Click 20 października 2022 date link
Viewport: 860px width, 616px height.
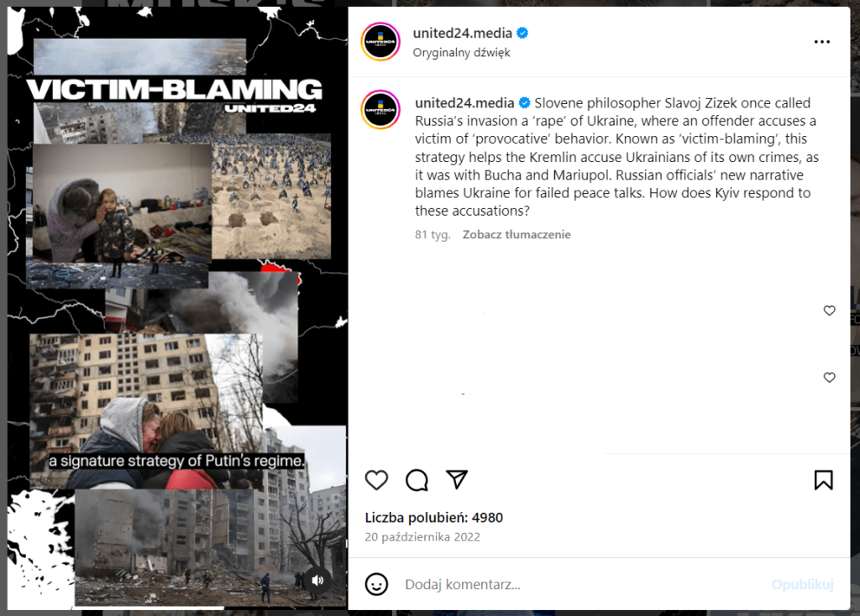(422, 537)
